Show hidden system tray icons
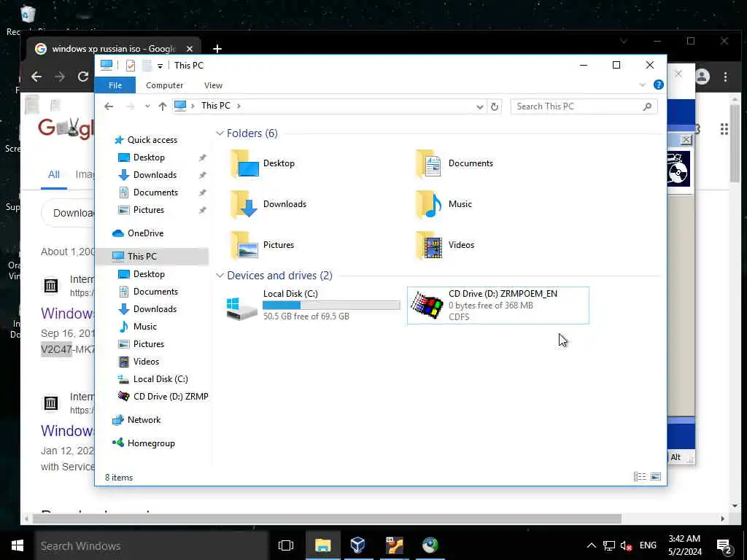 [x=591, y=545]
